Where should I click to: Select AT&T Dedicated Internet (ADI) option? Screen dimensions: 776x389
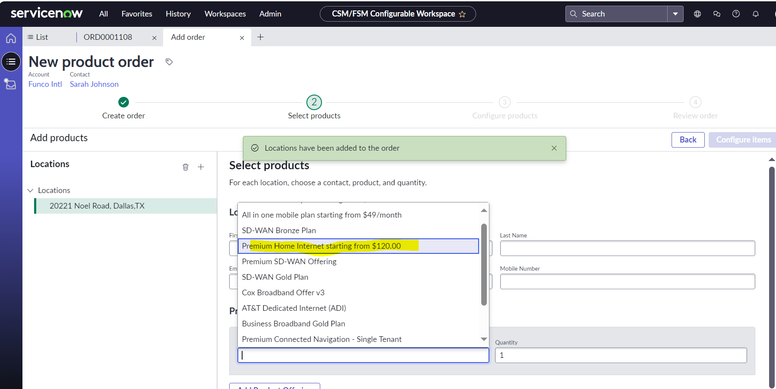tap(359, 308)
